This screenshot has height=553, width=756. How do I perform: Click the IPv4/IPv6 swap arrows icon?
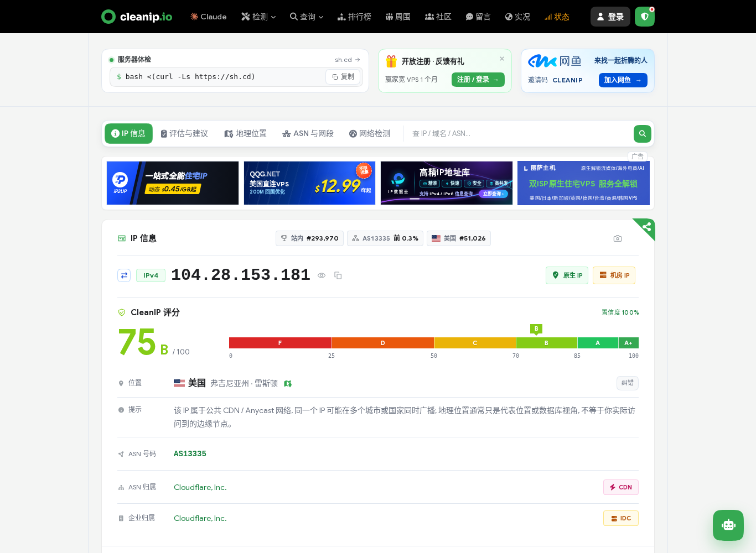(124, 275)
